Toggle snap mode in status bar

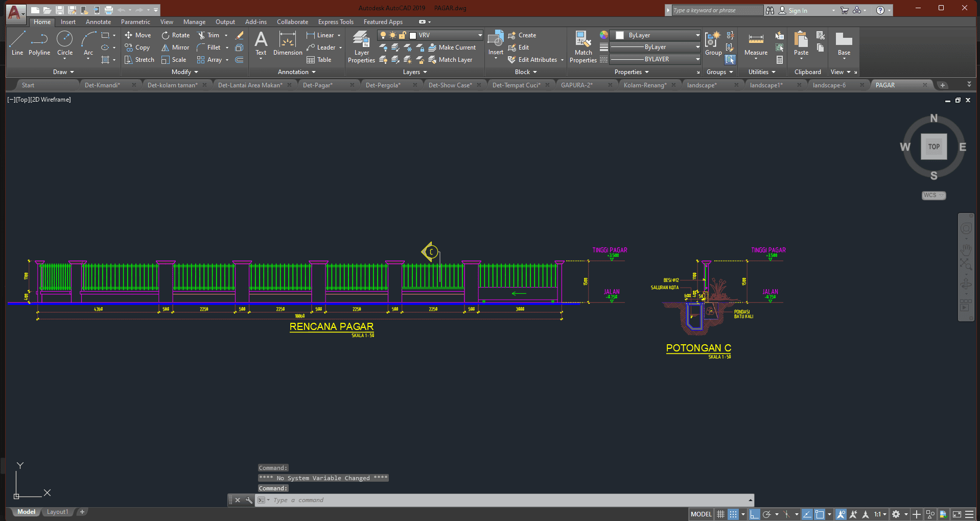(x=733, y=514)
